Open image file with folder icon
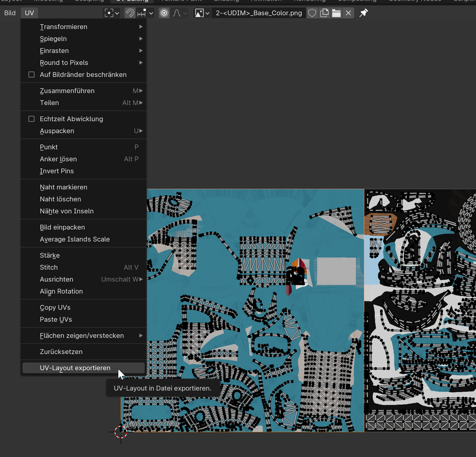The width and height of the screenshot is (476, 457). 336,13
